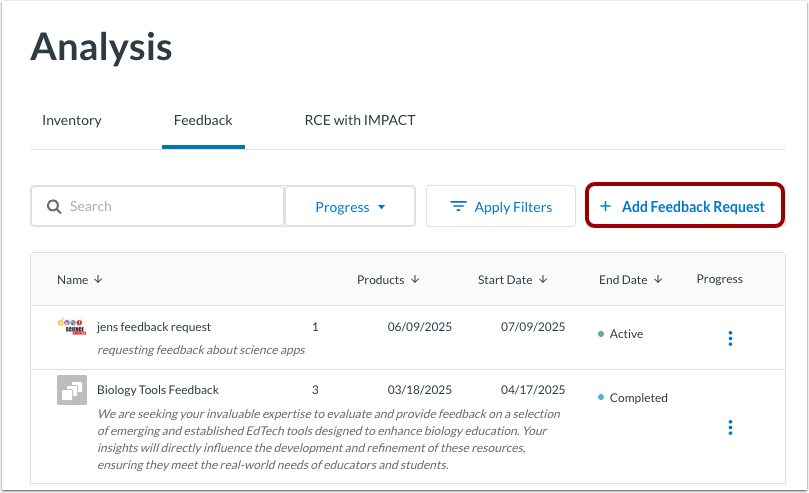Open options menu for Biology Tools Feedback

click(730, 428)
